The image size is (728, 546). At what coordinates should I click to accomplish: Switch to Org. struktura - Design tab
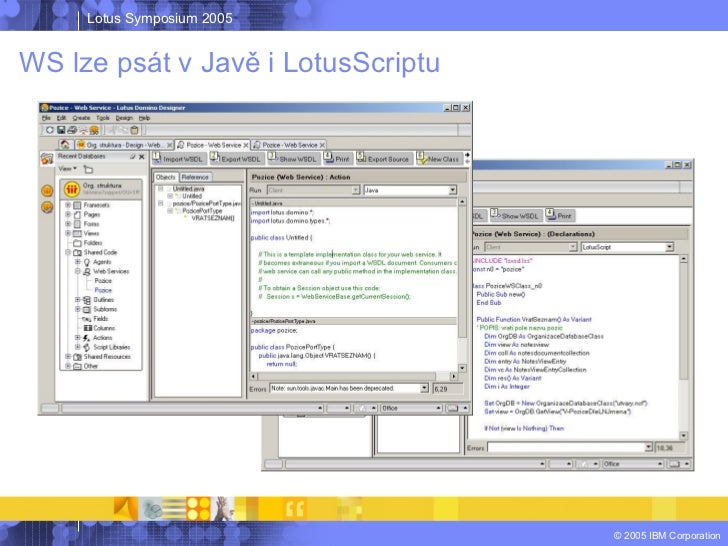[x=124, y=145]
